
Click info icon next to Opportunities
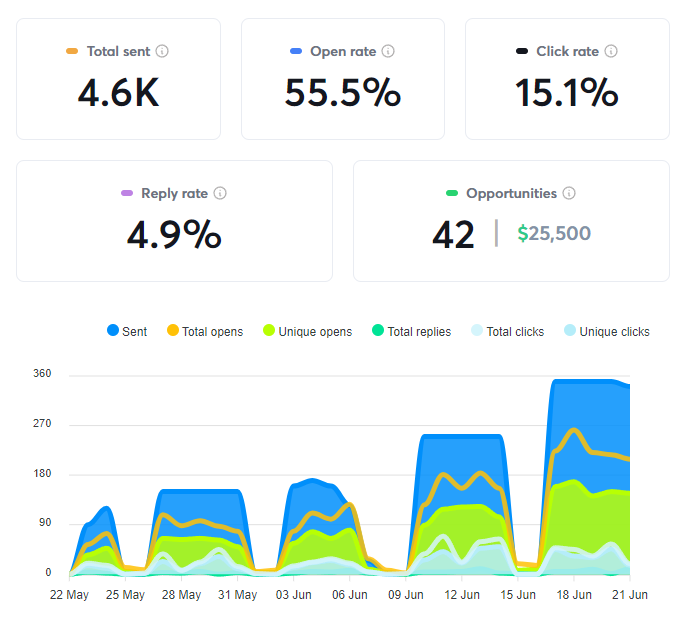coord(569,193)
